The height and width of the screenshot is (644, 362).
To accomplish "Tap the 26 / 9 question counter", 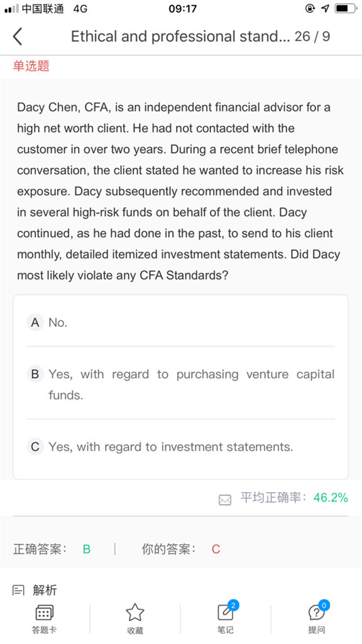I will click(312, 36).
